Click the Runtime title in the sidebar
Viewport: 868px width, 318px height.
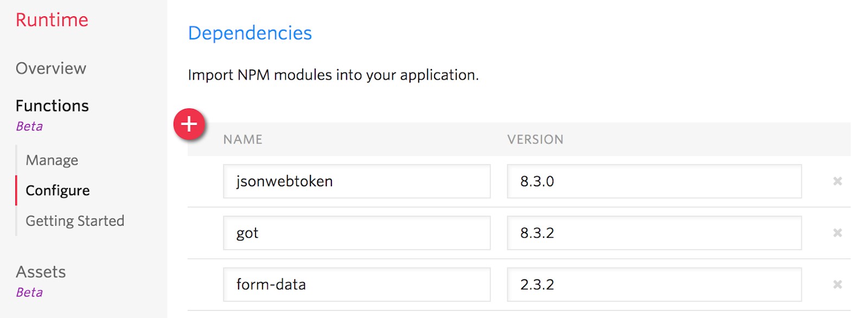click(x=52, y=20)
